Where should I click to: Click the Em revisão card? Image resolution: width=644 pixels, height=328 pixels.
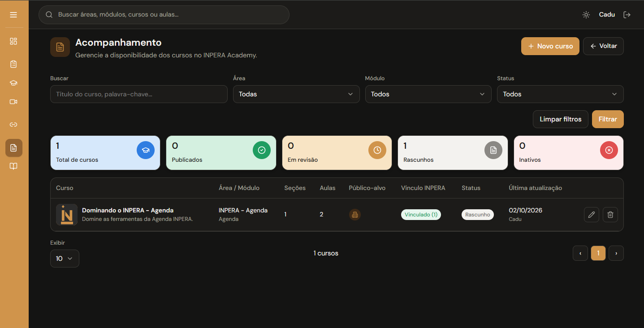pyautogui.click(x=337, y=153)
